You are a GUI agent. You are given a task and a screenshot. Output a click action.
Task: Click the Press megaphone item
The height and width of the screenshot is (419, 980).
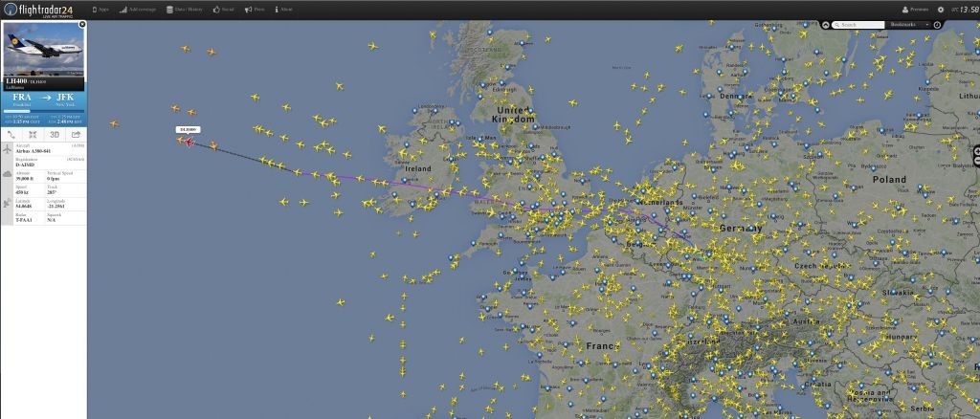pyautogui.click(x=255, y=10)
